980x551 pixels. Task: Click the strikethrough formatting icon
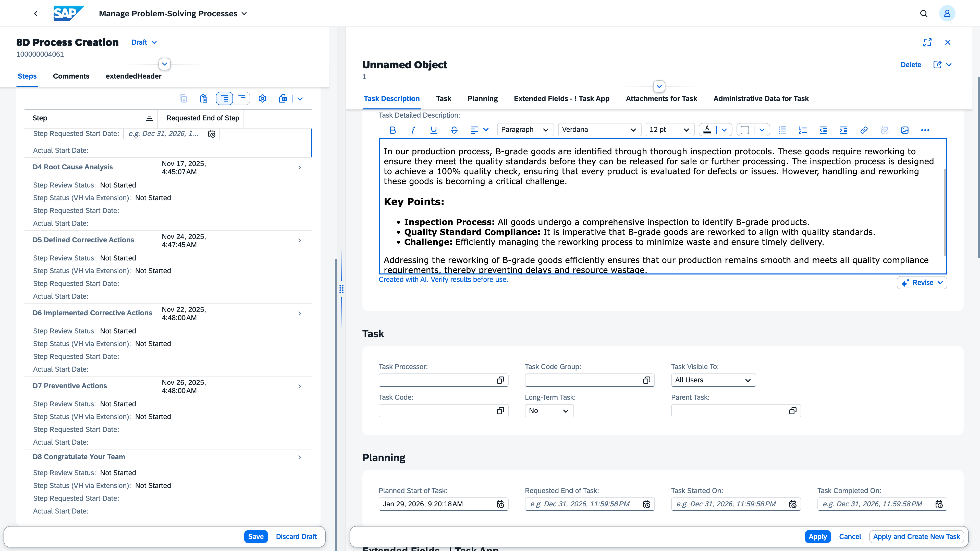tap(454, 130)
